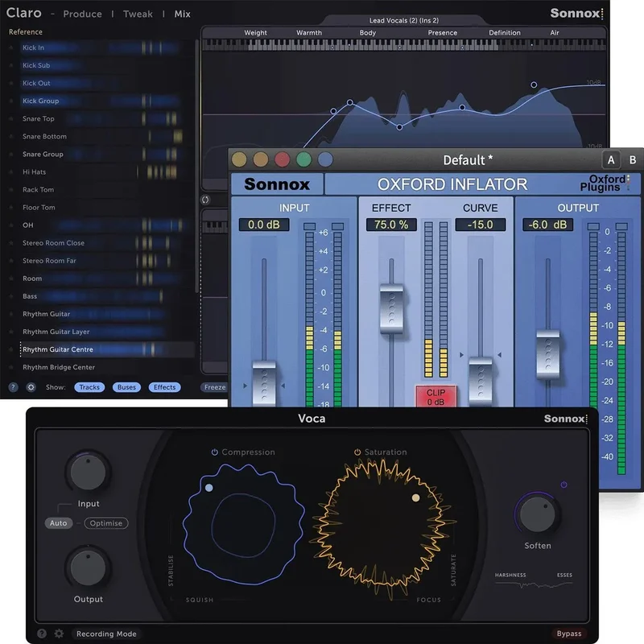Click the Output -6.0 dB value field
Screen dimensions: 644x644
[548, 225]
